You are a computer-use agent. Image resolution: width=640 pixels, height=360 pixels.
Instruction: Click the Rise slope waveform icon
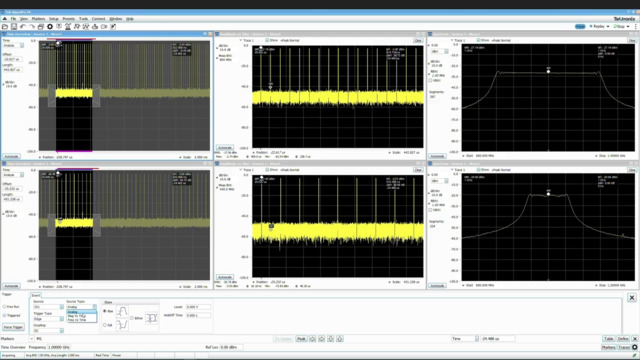(x=122, y=311)
